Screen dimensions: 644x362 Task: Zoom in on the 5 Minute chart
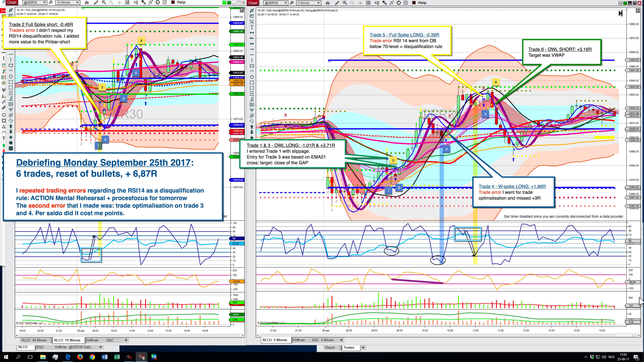pyautogui.click(x=345, y=3)
